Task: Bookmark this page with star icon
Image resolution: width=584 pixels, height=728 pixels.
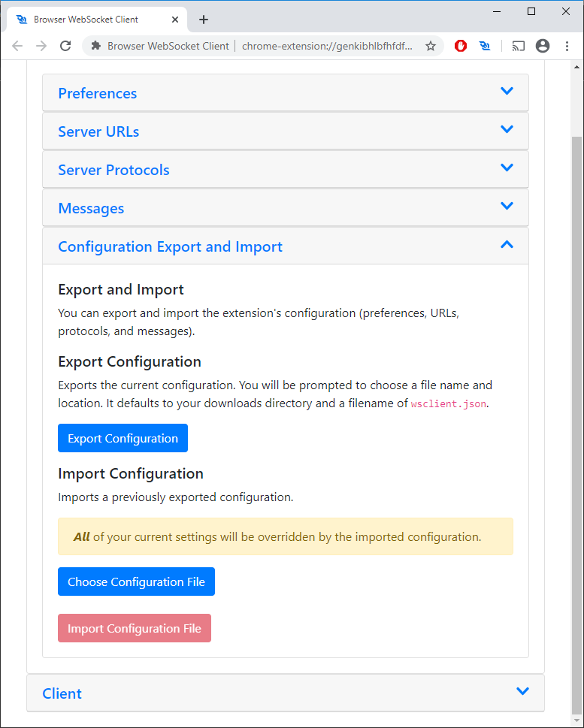Action: click(431, 46)
